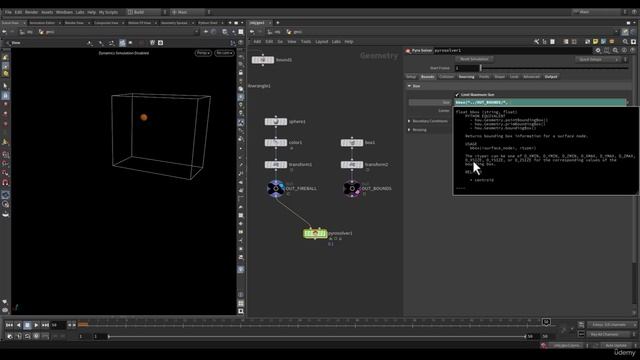Image resolution: width=640 pixels, height=360 pixels.
Task: Click the transform1 node
Action: pos(276,164)
